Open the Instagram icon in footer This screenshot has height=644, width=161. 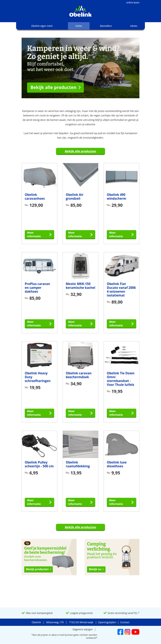(x=128, y=632)
